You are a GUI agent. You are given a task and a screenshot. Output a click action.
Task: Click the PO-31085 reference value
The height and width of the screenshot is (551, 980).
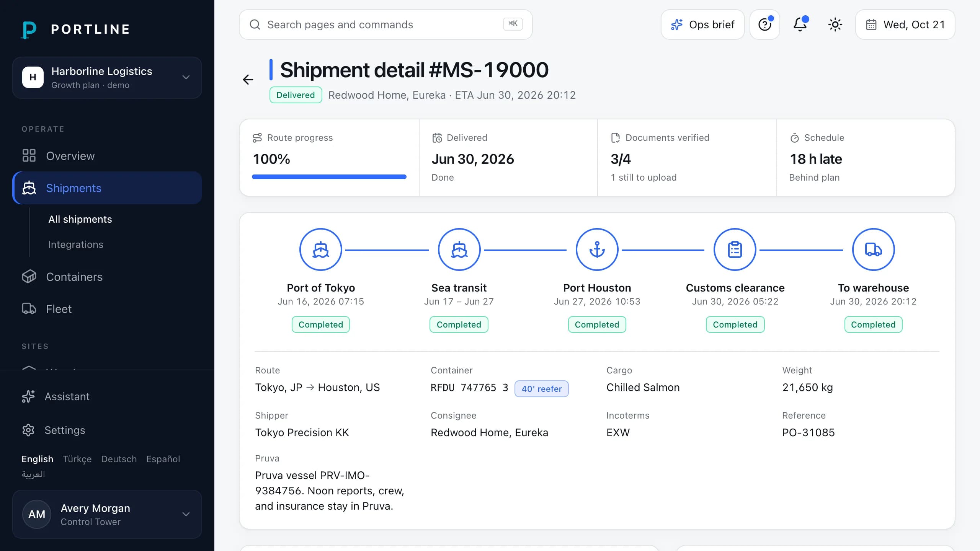pyautogui.click(x=808, y=432)
